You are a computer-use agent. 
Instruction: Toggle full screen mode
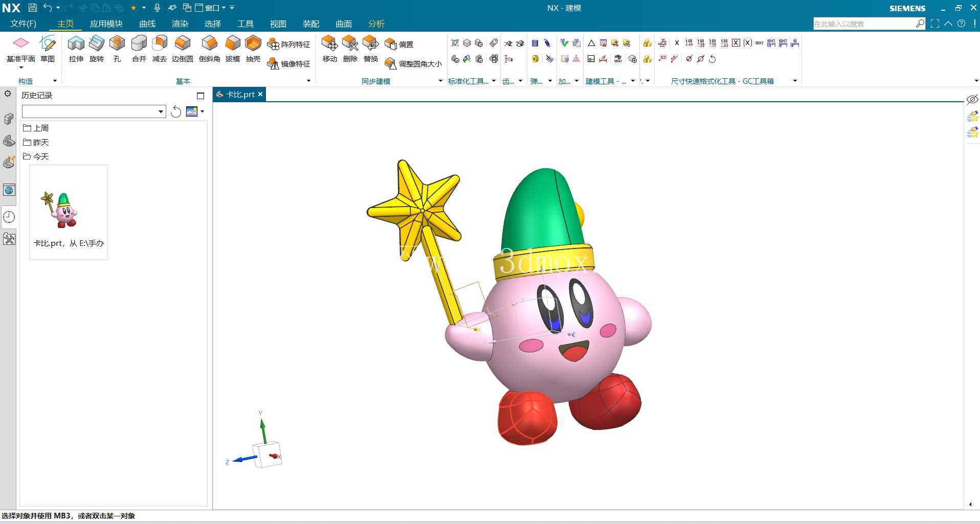click(x=935, y=24)
